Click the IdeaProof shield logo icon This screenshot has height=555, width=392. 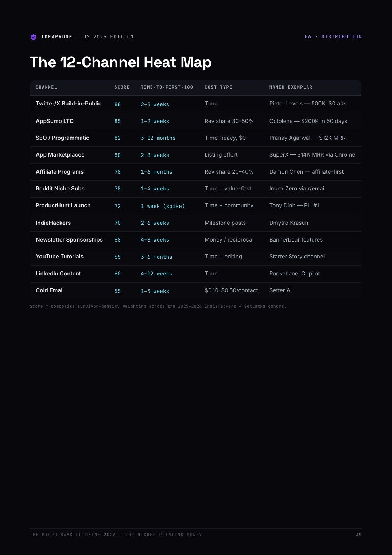33,37
